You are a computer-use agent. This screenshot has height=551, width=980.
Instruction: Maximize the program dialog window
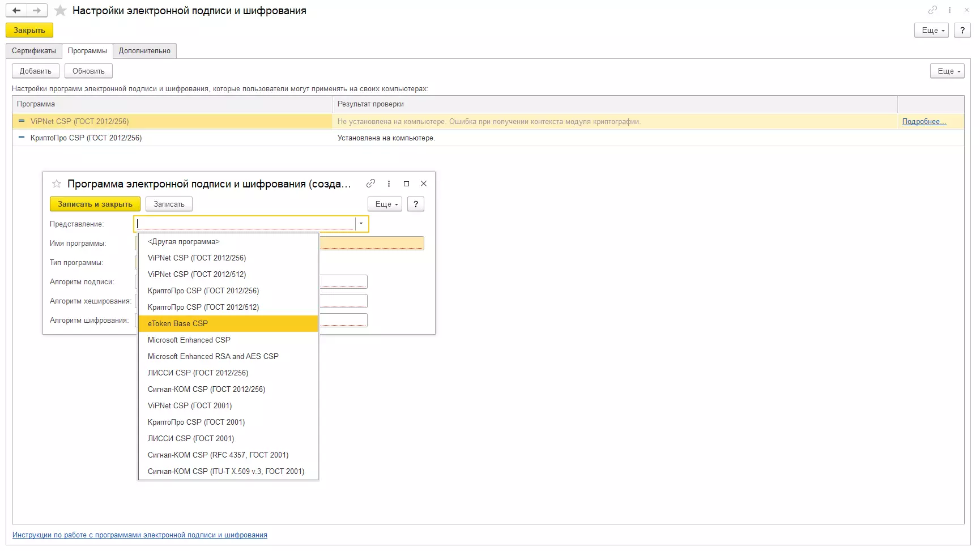pyautogui.click(x=406, y=183)
